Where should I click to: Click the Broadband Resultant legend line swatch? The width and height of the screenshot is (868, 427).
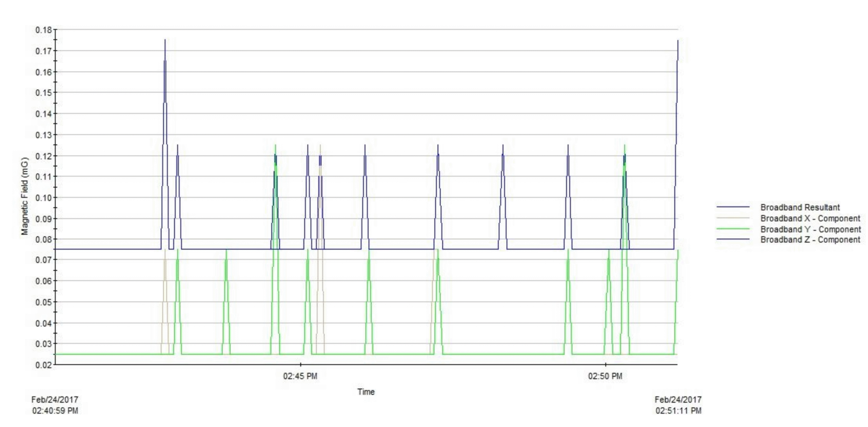733,207
